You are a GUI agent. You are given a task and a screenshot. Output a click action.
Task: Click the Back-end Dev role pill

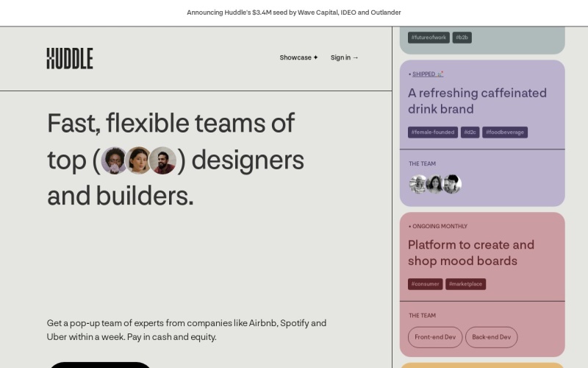click(x=491, y=337)
